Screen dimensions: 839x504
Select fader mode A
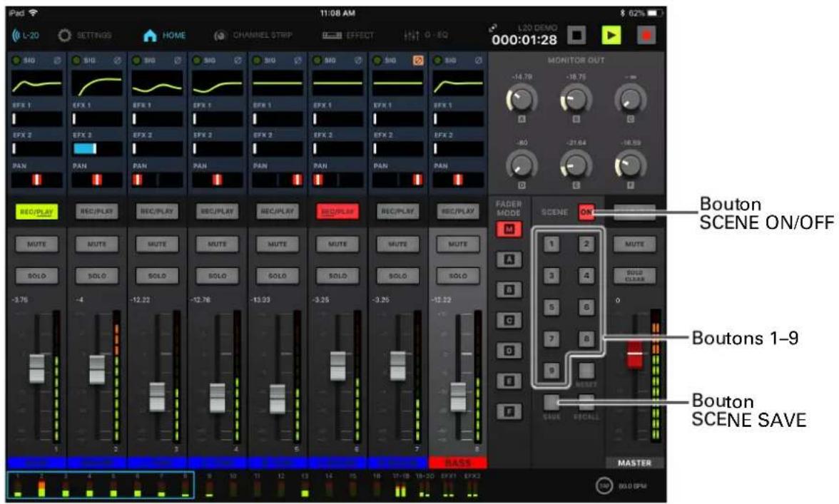[x=509, y=259]
